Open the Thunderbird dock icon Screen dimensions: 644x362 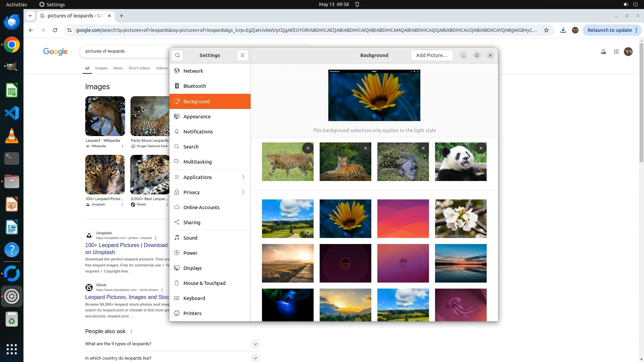coord(12,22)
